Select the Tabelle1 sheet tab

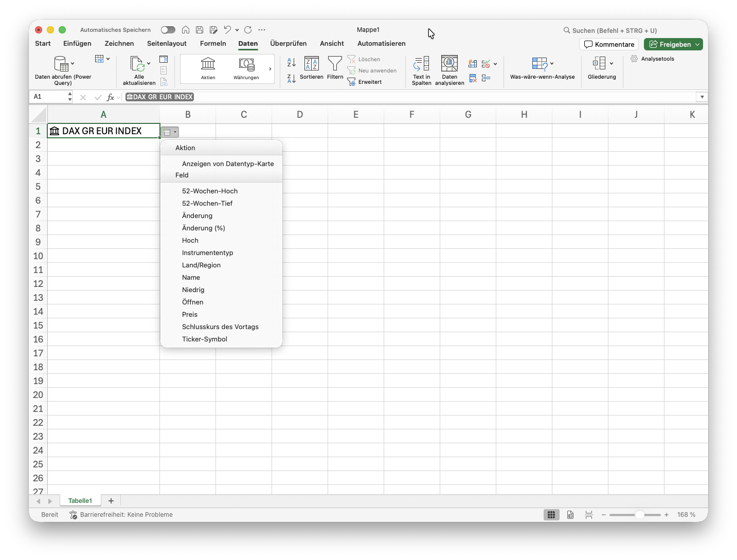coord(80,501)
